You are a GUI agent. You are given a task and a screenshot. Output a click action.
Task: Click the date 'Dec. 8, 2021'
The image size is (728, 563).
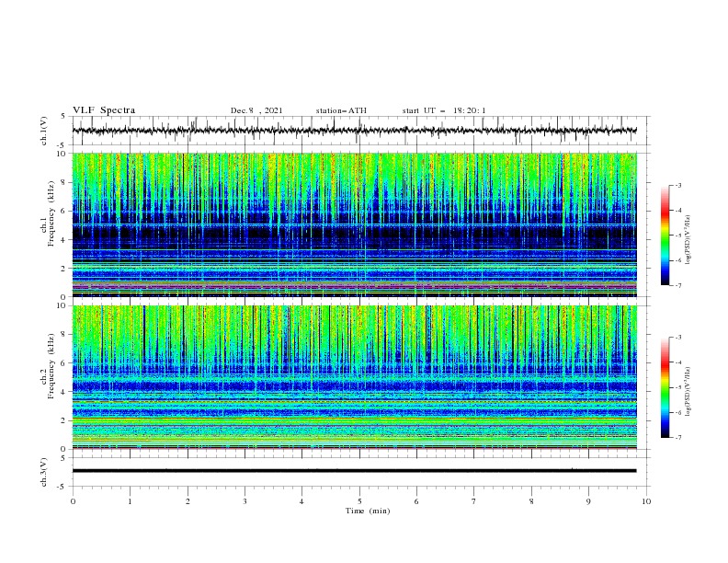[x=256, y=110]
